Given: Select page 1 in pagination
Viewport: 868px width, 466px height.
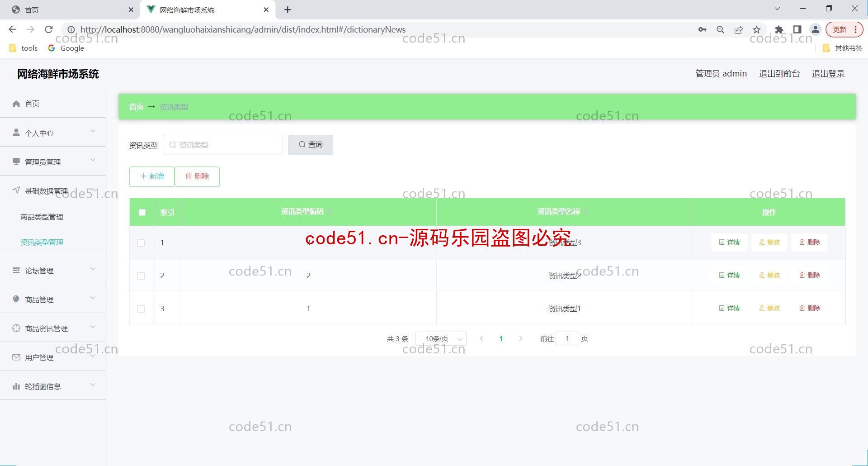Looking at the screenshot, I should click(501, 338).
